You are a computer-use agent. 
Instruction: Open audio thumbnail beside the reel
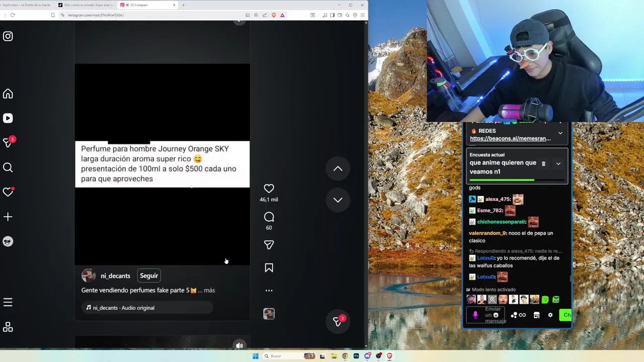click(x=269, y=314)
